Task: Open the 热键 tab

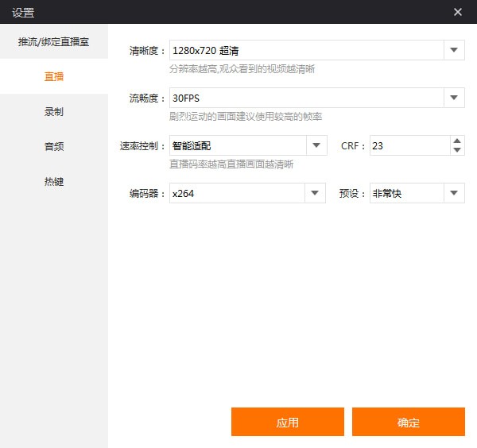Action: [x=54, y=181]
